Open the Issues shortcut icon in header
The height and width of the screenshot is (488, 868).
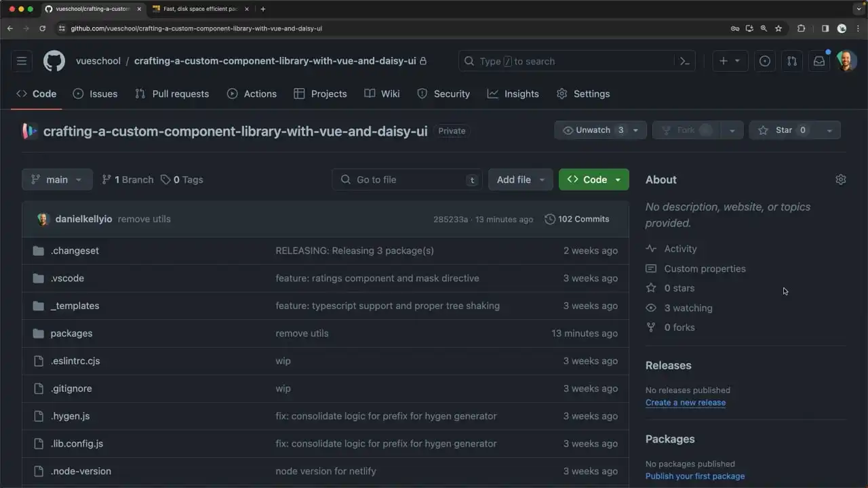pyautogui.click(x=765, y=61)
